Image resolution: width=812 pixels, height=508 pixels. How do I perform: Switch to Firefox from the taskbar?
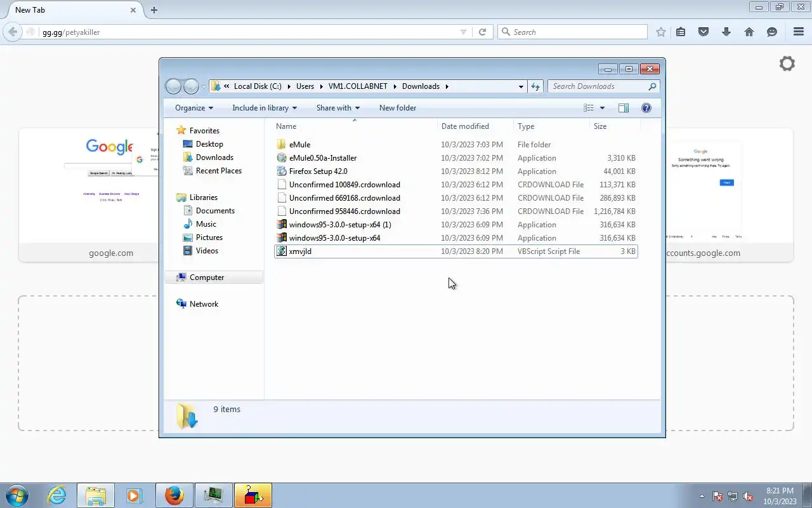coord(174,495)
